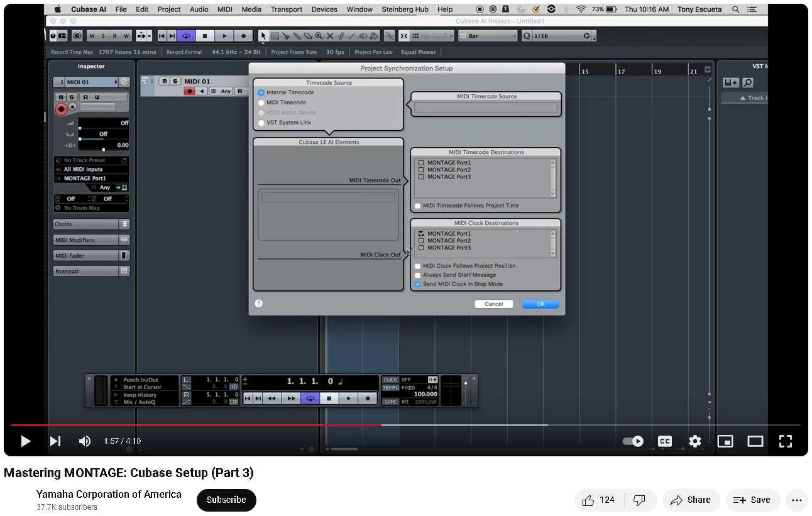Click the help question mark in dialog

pyautogui.click(x=258, y=303)
